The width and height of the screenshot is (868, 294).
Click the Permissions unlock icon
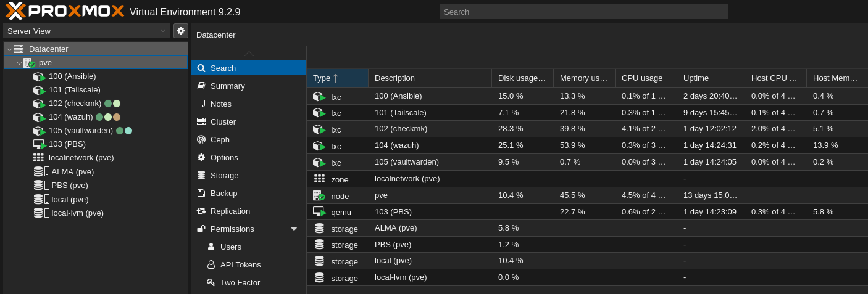point(201,229)
